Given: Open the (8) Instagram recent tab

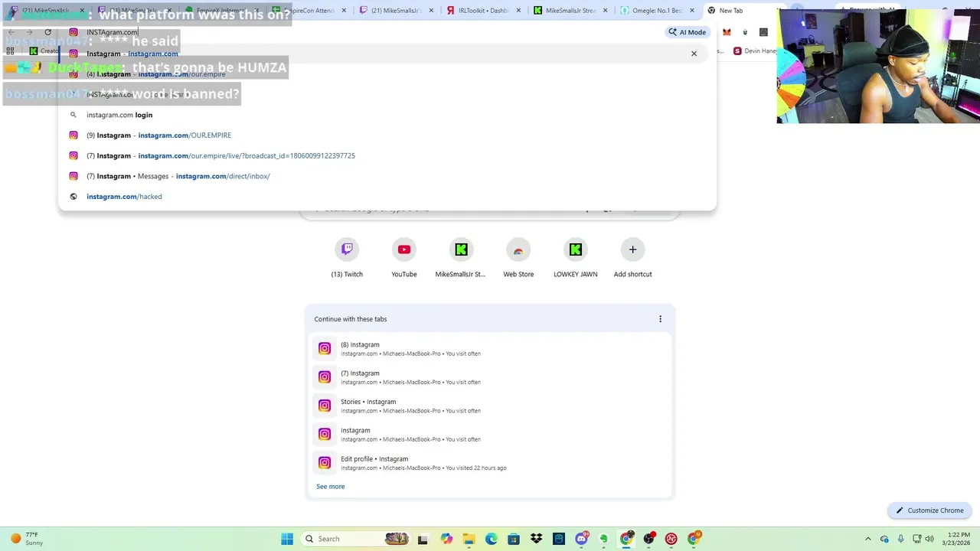Looking at the screenshot, I should point(490,349).
